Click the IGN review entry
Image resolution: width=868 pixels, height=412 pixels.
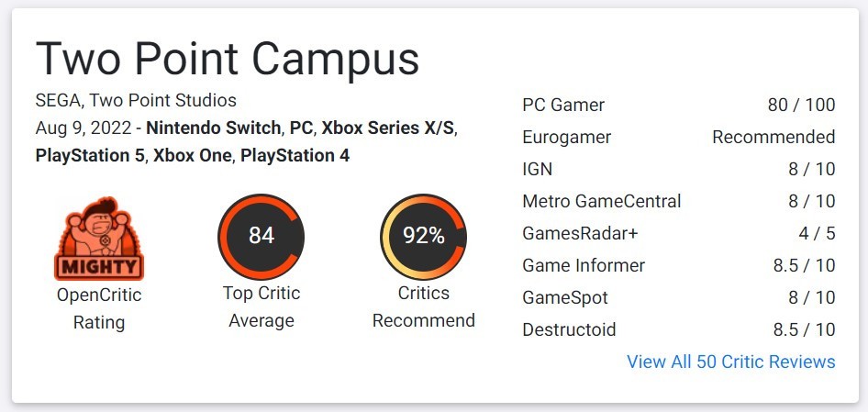click(x=679, y=169)
